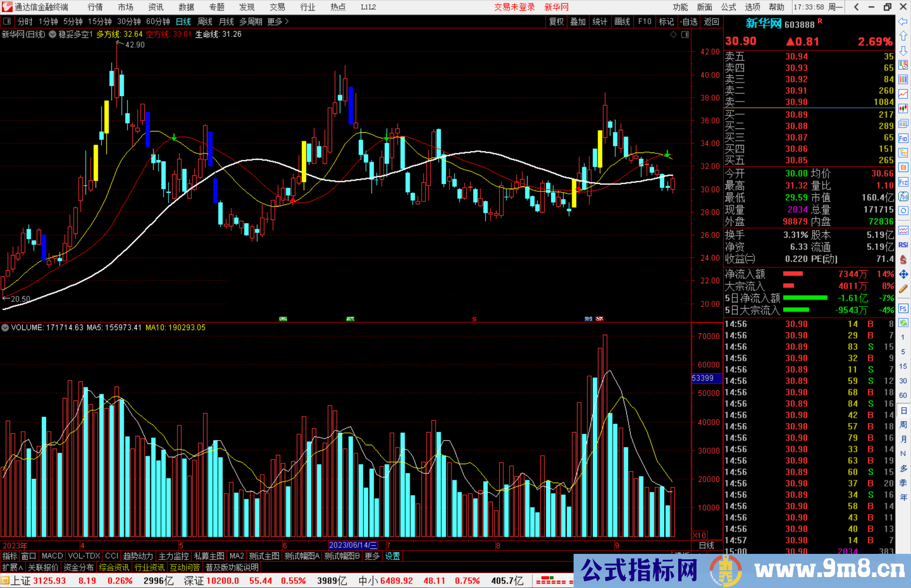Toggle the VOLUME indicator round button
This screenshot has width=911, height=588.
click(x=5, y=328)
